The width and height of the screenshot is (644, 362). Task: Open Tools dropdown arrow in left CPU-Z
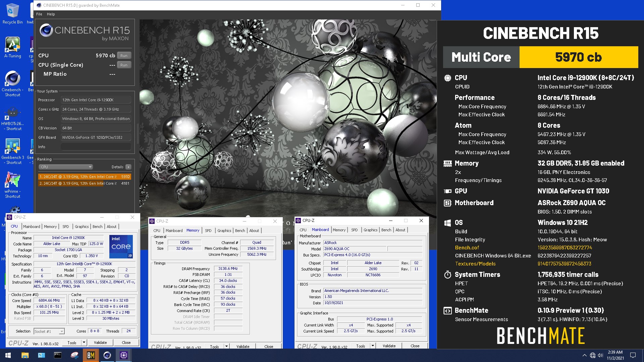(84, 343)
